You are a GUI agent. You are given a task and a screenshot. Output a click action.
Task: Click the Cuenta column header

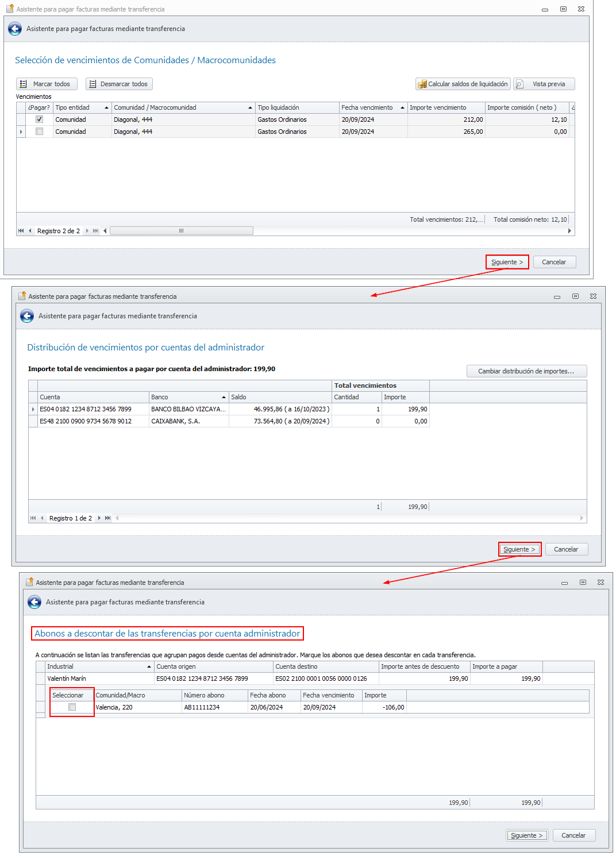pyautogui.click(x=93, y=397)
